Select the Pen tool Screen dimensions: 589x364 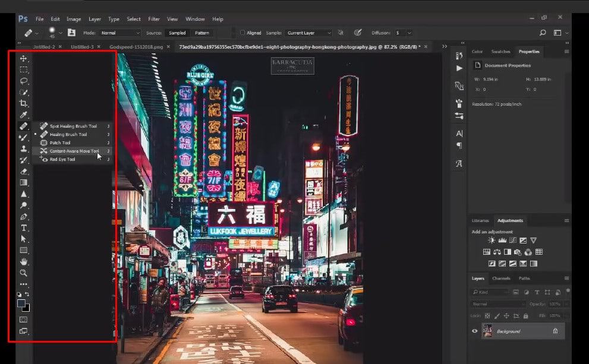pos(23,217)
